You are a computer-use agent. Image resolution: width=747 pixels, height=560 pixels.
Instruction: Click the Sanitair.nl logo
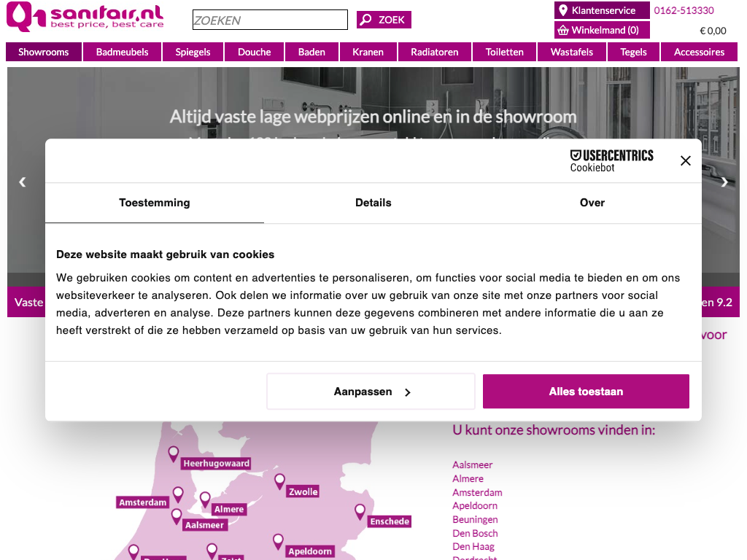85,17
